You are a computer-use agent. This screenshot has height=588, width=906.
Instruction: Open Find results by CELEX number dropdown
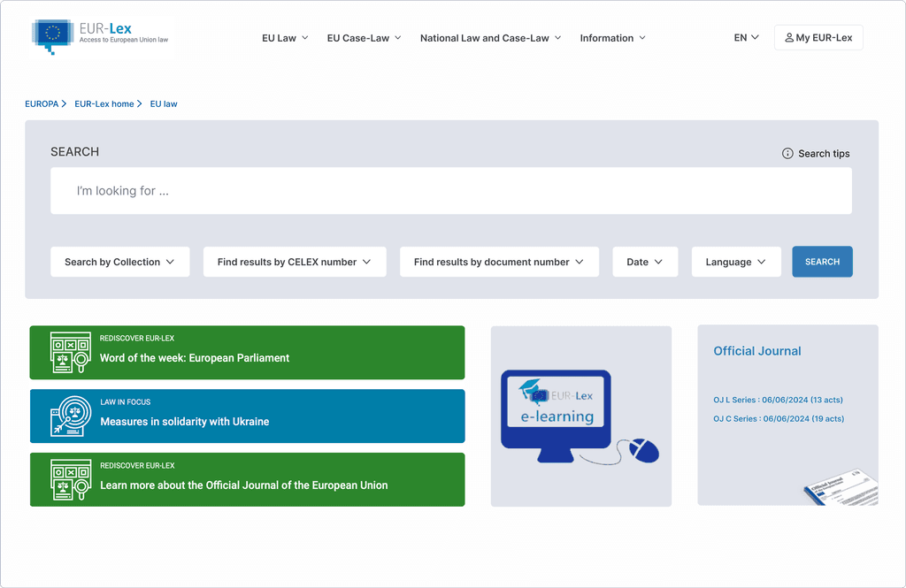pos(295,262)
